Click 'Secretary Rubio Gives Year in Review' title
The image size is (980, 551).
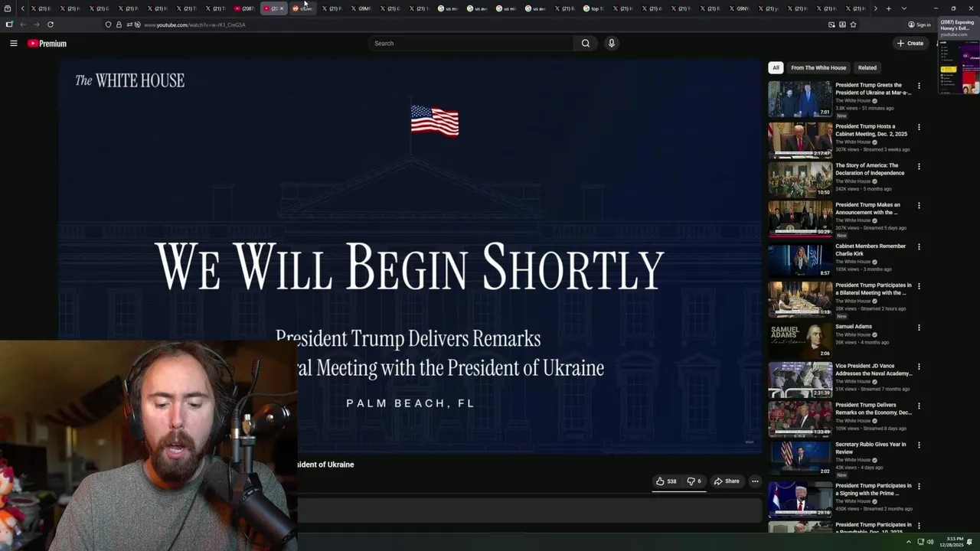click(x=871, y=448)
